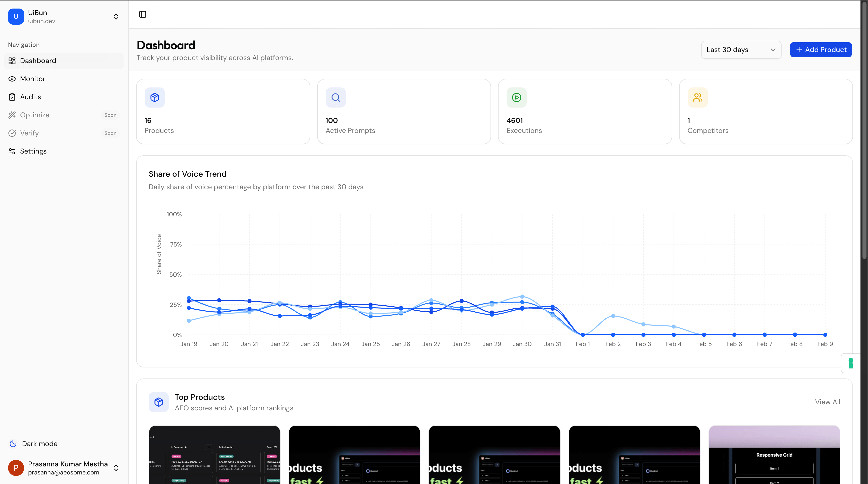Toggle the sidebar collapse icon
Image resolution: width=868 pixels, height=484 pixels.
tap(143, 14)
